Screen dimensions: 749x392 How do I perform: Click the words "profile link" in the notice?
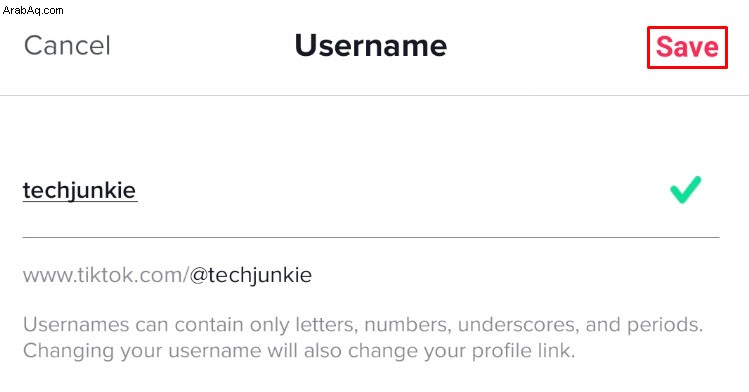tap(522, 351)
